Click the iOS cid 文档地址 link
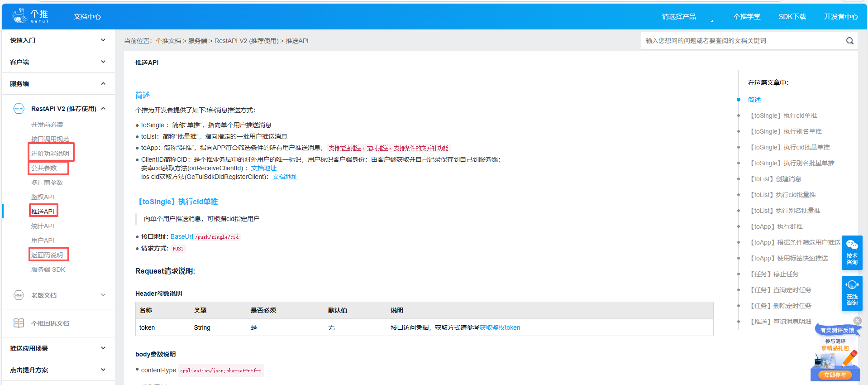Viewport: 868px width, 385px height. click(x=285, y=177)
